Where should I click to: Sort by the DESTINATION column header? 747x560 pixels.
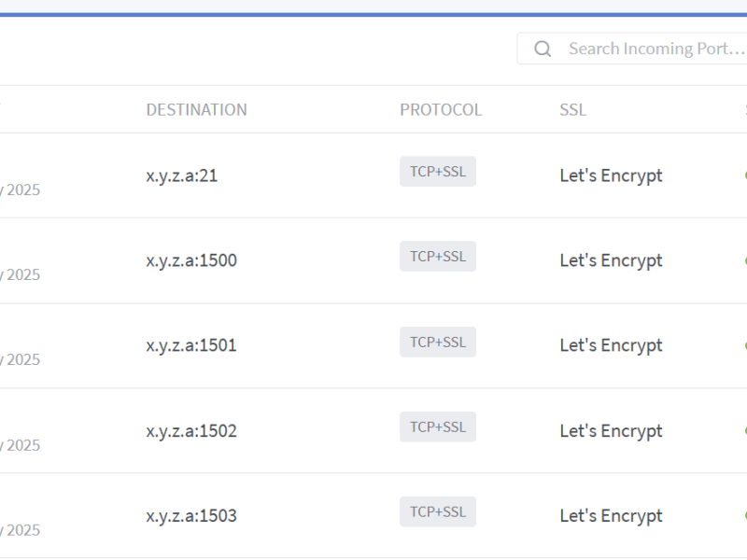[197, 109]
